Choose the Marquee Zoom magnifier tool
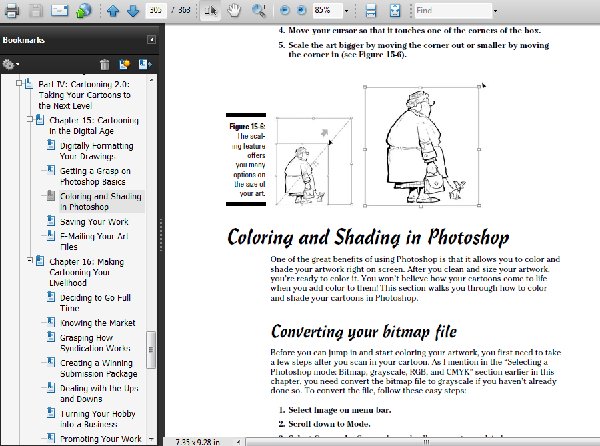The width and height of the screenshot is (600, 446). tap(259, 11)
